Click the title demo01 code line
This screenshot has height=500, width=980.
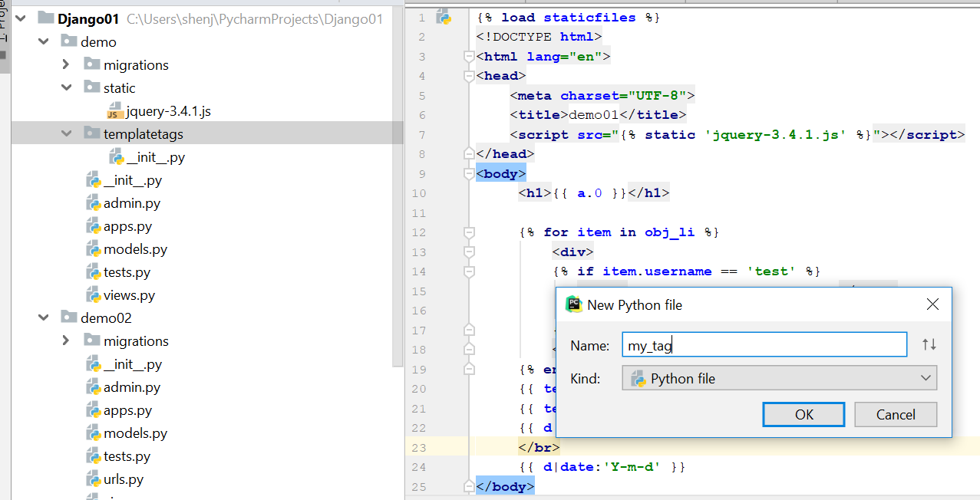point(598,115)
